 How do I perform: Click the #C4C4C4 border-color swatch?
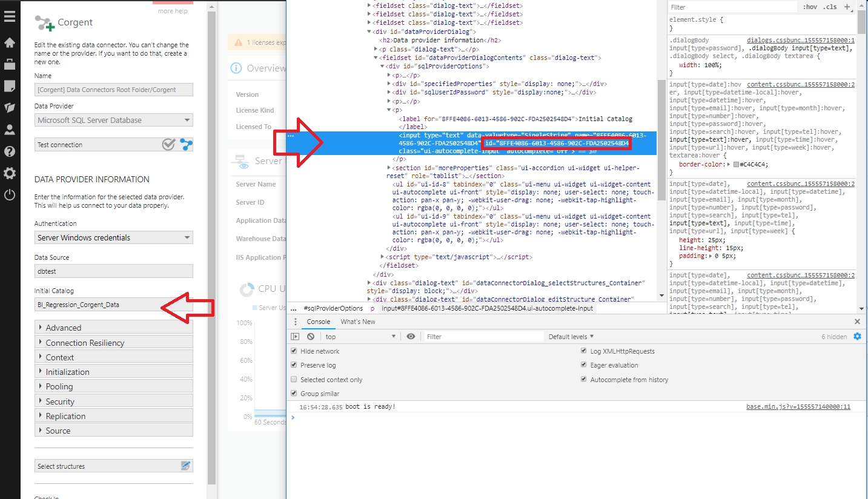pyautogui.click(x=736, y=164)
